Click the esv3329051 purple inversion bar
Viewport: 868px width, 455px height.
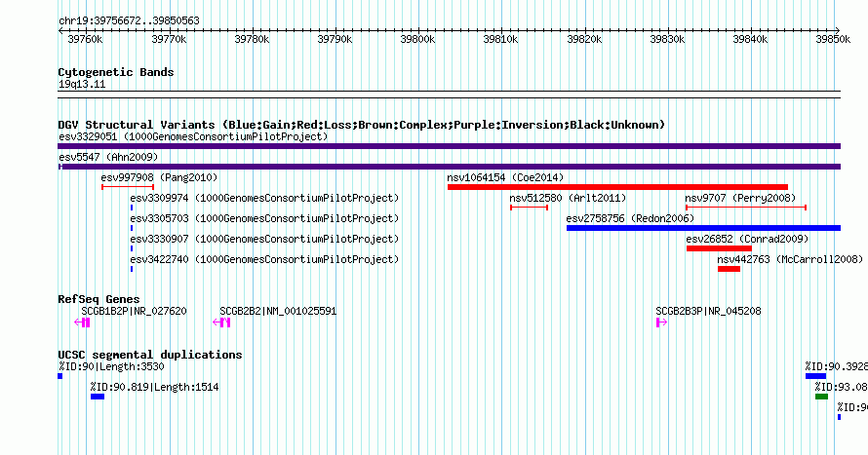pyautogui.click(x=449, y=146)
